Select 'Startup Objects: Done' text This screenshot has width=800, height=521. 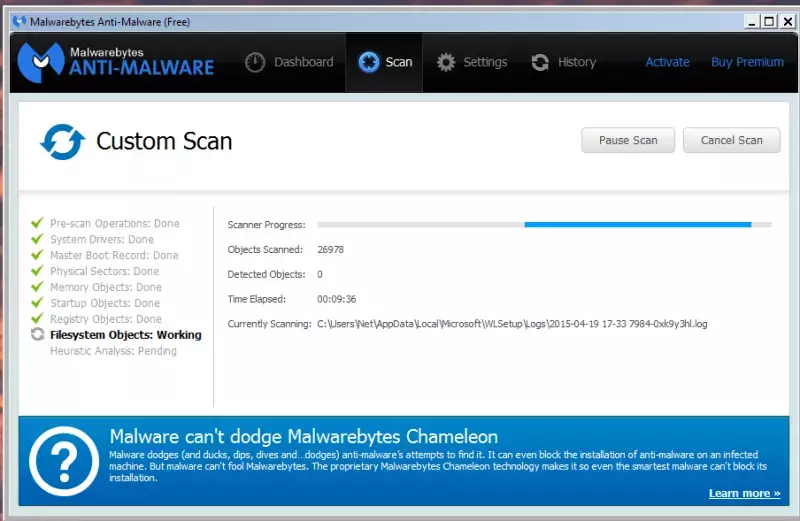pos(105,303)
